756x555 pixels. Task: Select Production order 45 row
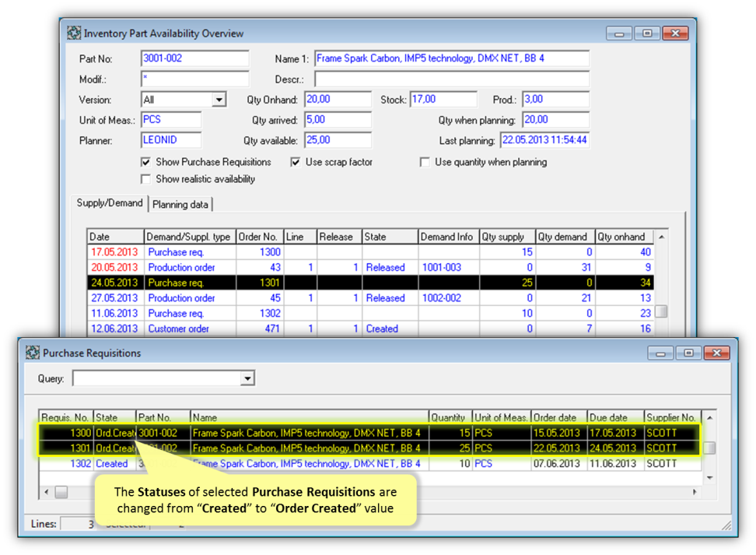pos(370,298)
